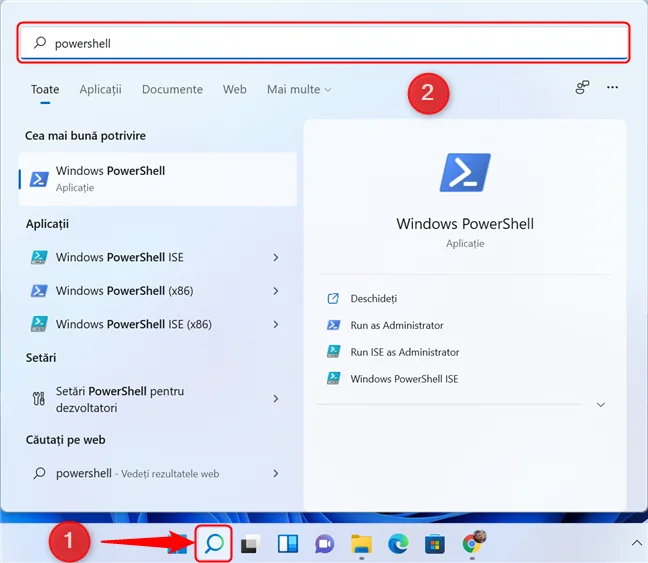Click Run as Administrator

coord(397,325)
